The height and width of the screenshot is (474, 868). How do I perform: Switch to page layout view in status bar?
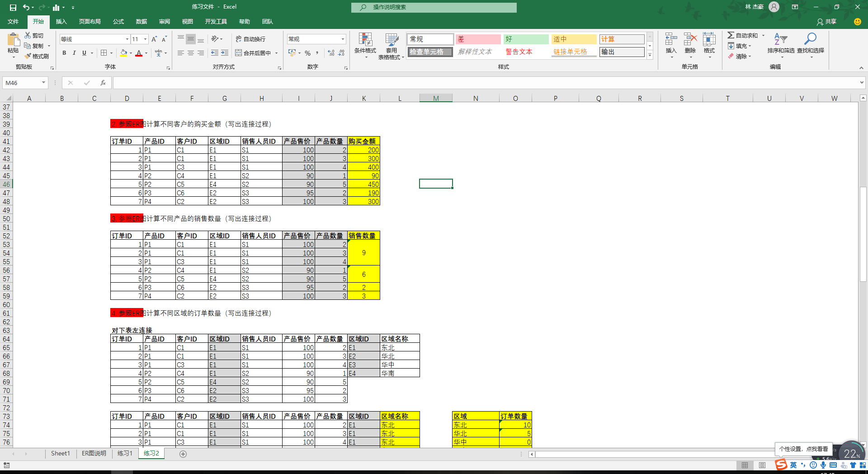click(x=762, y=465)
